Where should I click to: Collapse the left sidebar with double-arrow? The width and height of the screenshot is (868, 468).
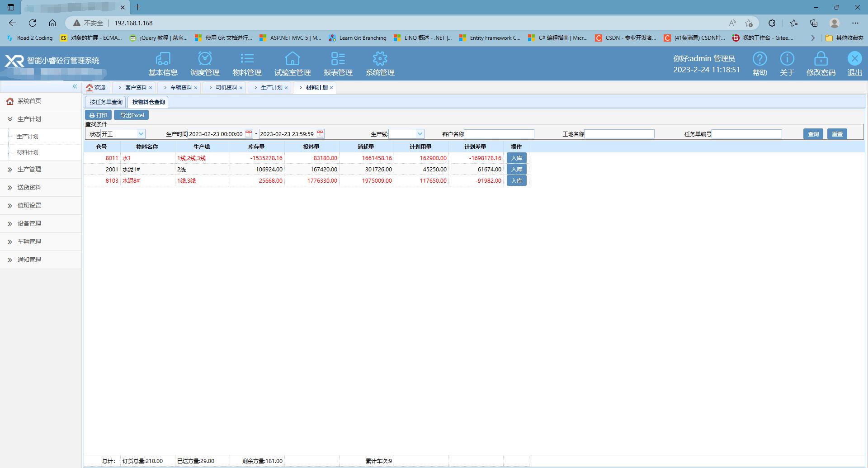[75, 86]
